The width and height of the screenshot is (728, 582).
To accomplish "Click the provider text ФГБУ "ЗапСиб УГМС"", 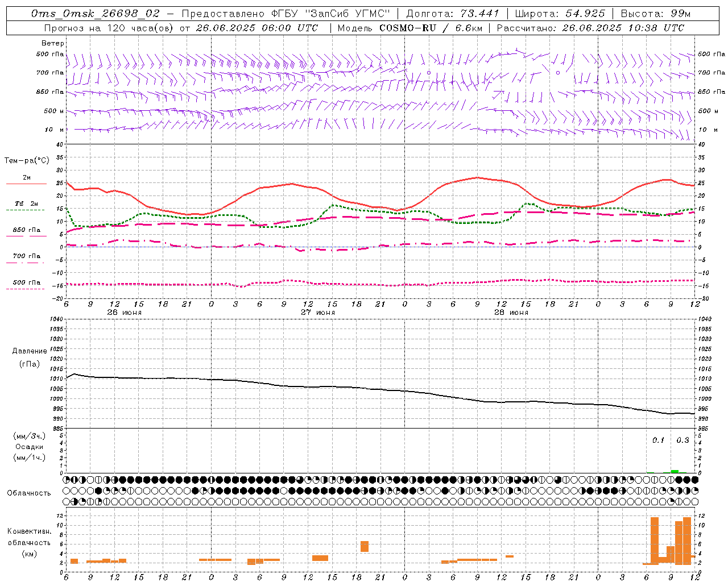I will pyautogui.click(x=330, y=13).
